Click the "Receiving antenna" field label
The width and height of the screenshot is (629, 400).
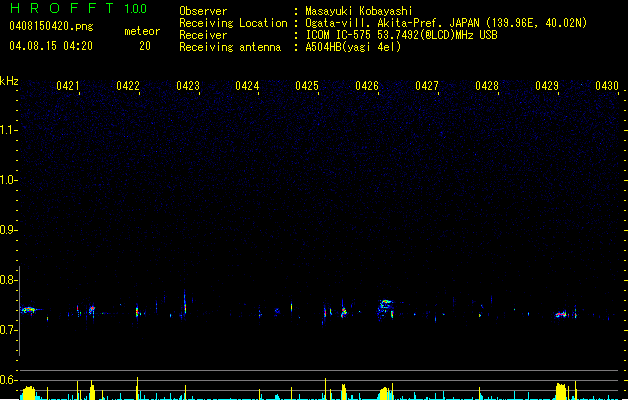pos(230,47)
